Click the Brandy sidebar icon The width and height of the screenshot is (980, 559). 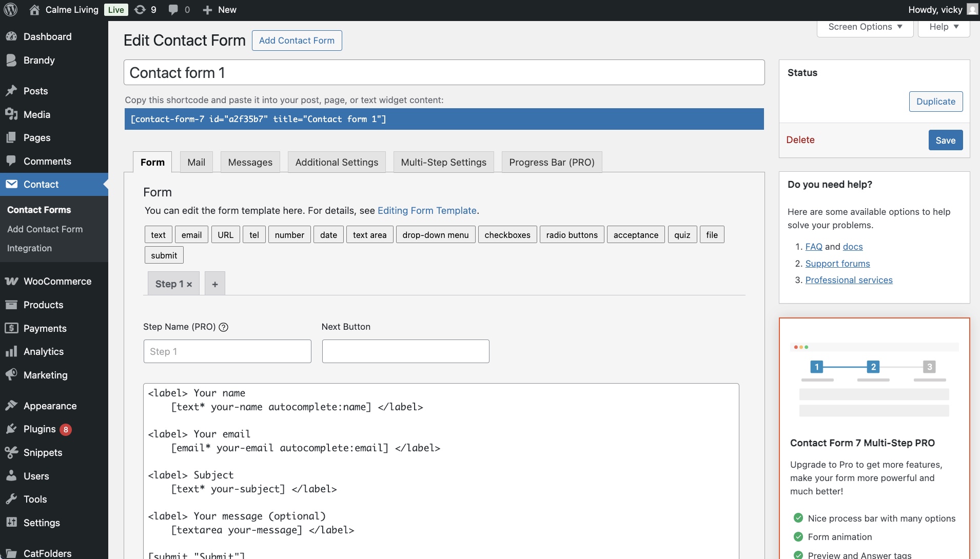click(11, 60)
